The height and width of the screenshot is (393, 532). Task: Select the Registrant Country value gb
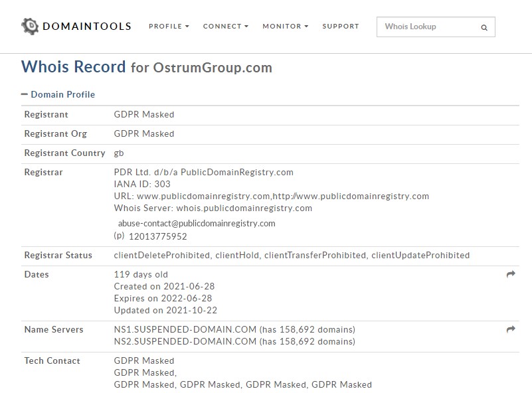[120, 153]
